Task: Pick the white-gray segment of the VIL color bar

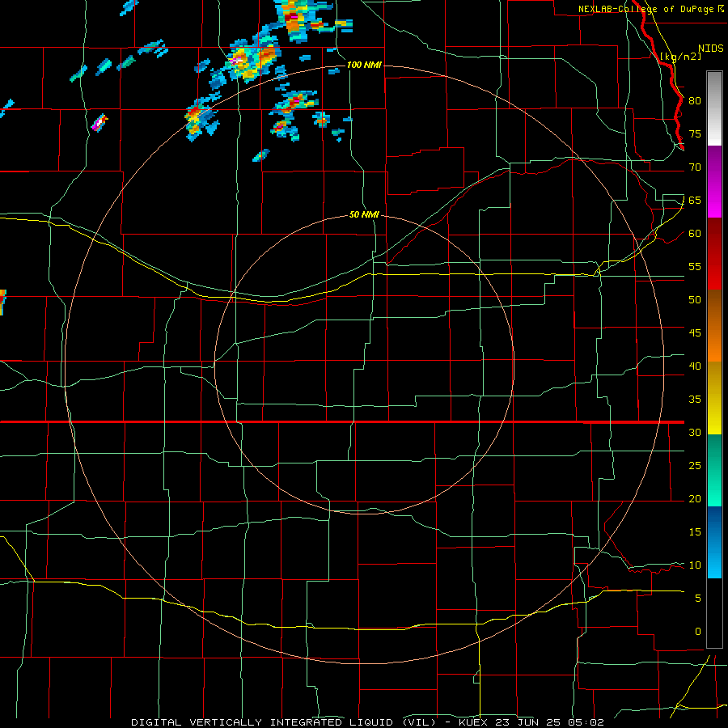Action: click(714, 108)
